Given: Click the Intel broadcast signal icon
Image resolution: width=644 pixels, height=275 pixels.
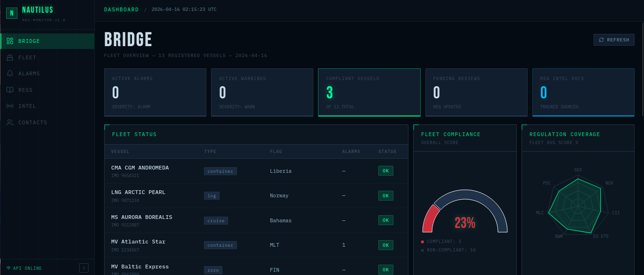Looking at the screenshot, I should [10, 106].
